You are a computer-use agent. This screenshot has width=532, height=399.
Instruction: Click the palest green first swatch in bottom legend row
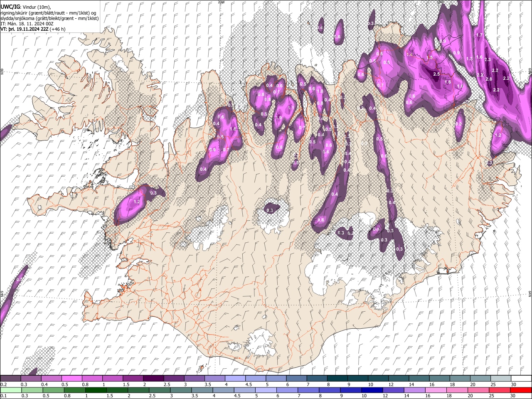11,390
